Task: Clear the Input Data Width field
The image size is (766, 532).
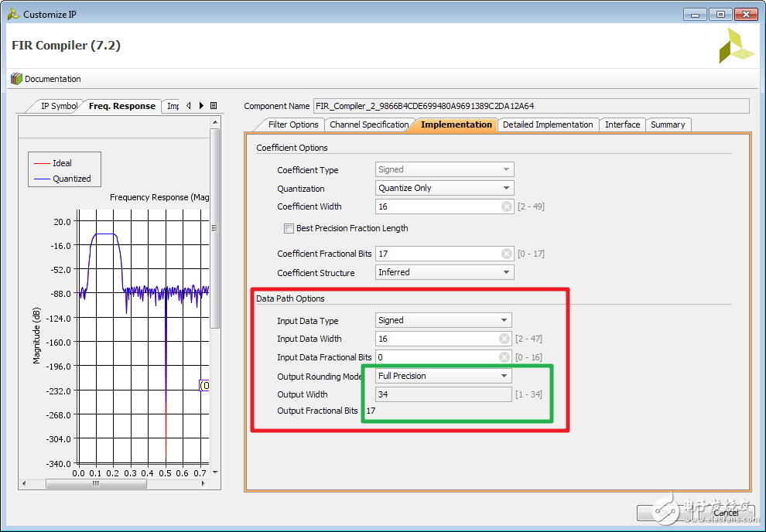Action: point(504,339)
